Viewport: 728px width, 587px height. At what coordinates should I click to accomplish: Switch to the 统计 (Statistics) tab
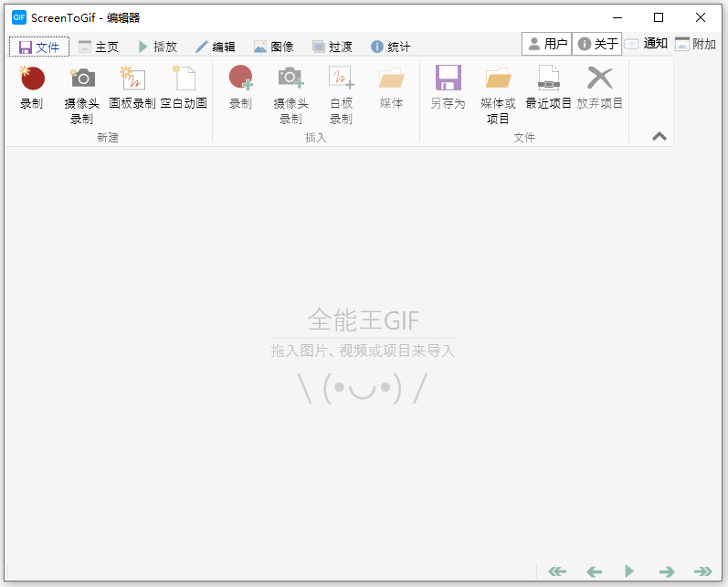pos(391,47)
